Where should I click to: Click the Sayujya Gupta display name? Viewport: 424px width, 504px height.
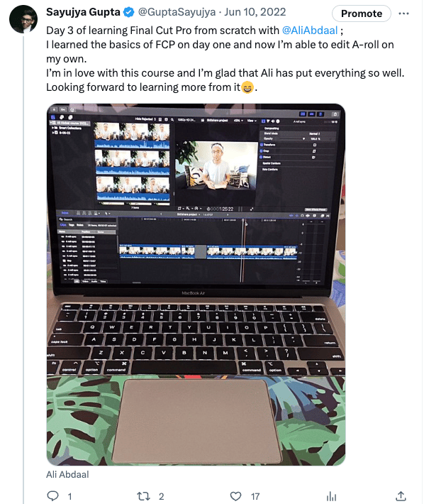click(83, 12)
